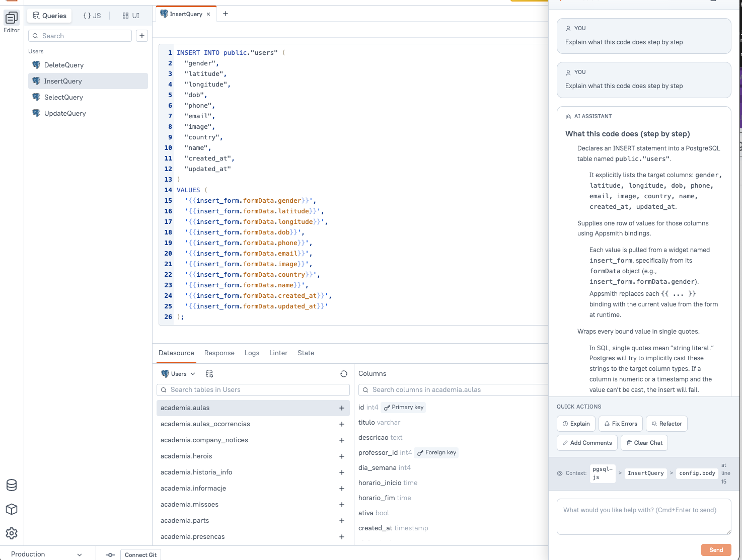Add academia.missoes template with plus
This screenshot has width=742, height=560.
(x=342, y=505)
